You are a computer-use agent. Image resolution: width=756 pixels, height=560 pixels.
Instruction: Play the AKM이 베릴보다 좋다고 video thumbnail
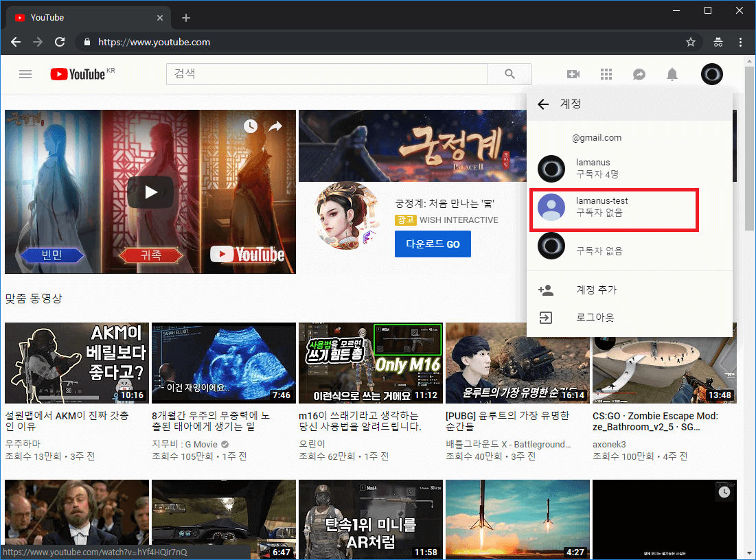pos(76,363)
